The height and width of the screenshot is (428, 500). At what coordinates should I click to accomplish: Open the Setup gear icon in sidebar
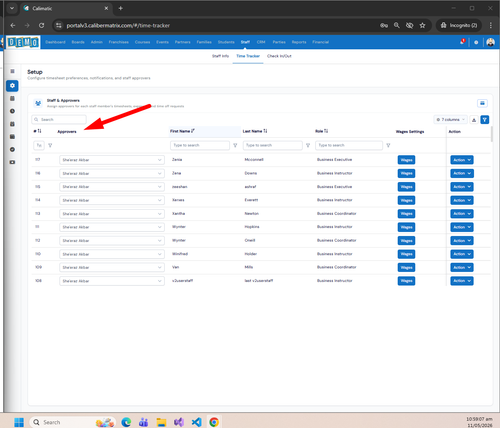(12, 86)
